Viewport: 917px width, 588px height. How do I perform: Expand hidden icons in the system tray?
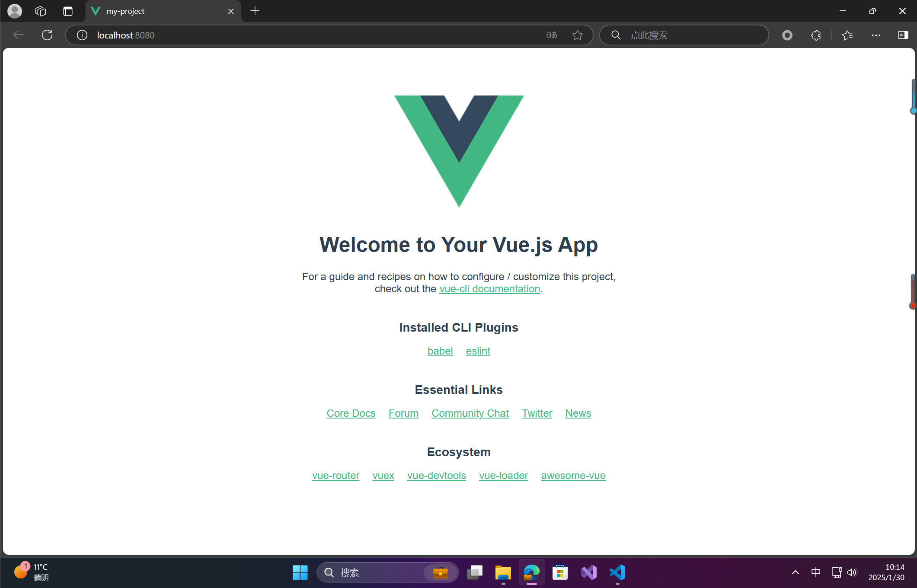(x=795, y=572)
